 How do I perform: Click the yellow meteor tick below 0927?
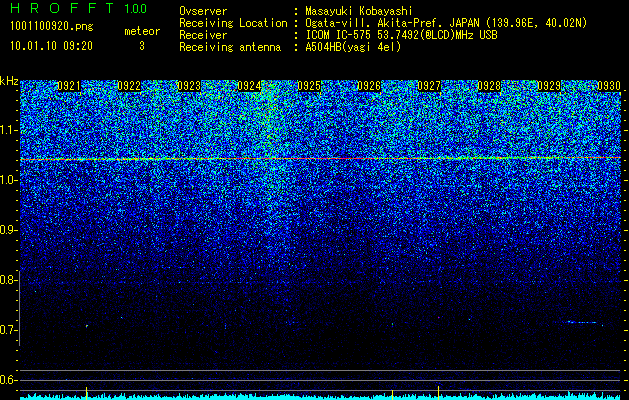[x=438, y=393]
